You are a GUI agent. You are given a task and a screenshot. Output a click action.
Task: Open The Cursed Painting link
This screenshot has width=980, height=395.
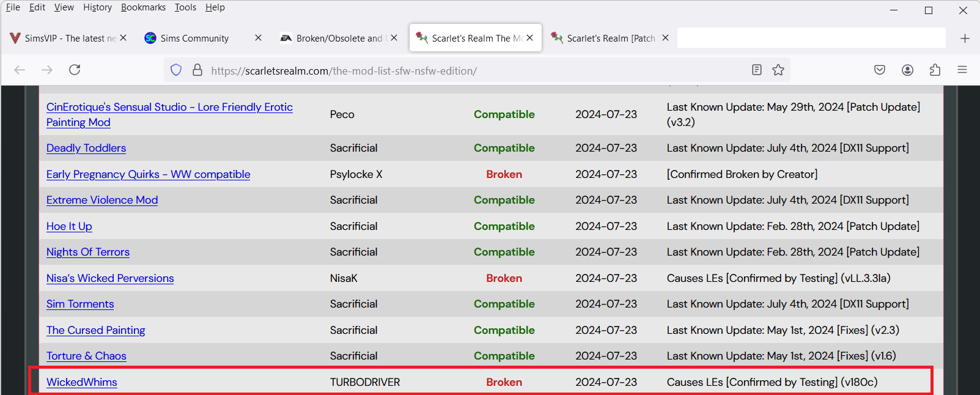(96, 330)
